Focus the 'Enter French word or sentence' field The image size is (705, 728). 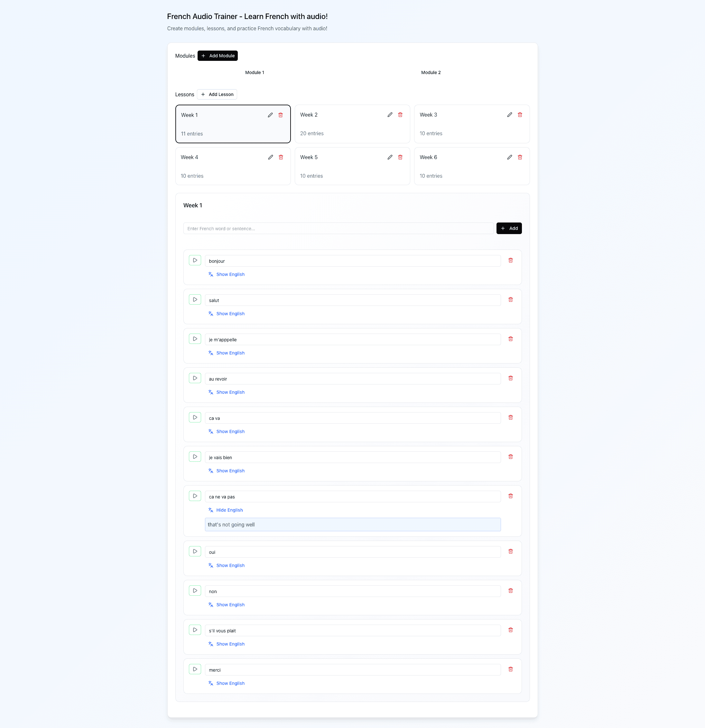338,228
